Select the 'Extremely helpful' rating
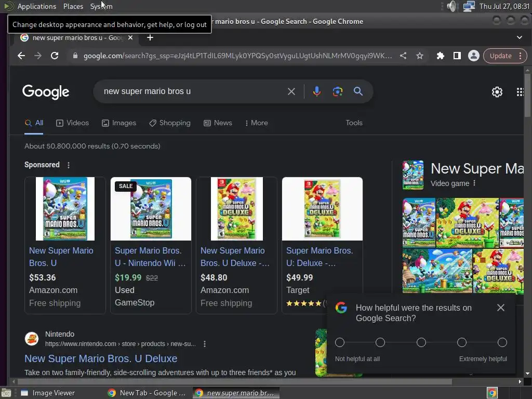Viewport: 532px width, 399px height. [502, 342]
